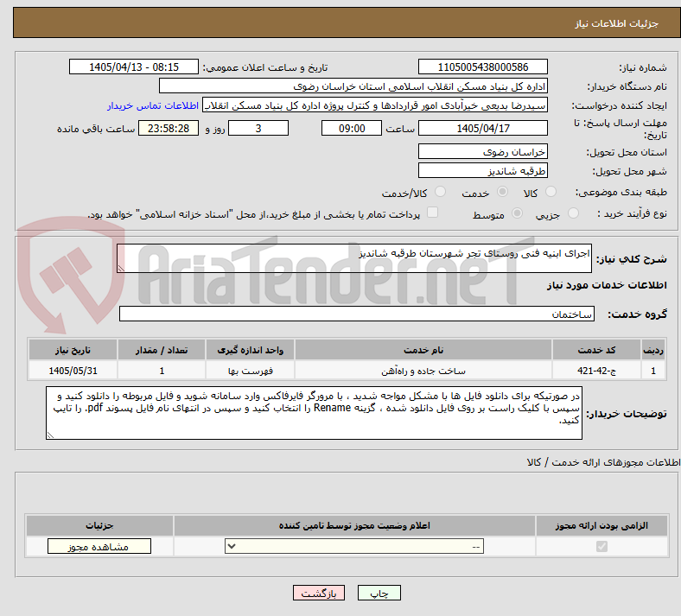Toggle the Islamic treasury payment checkbox
The height and width of the screenshot is (616, 681).
(433, 213)
